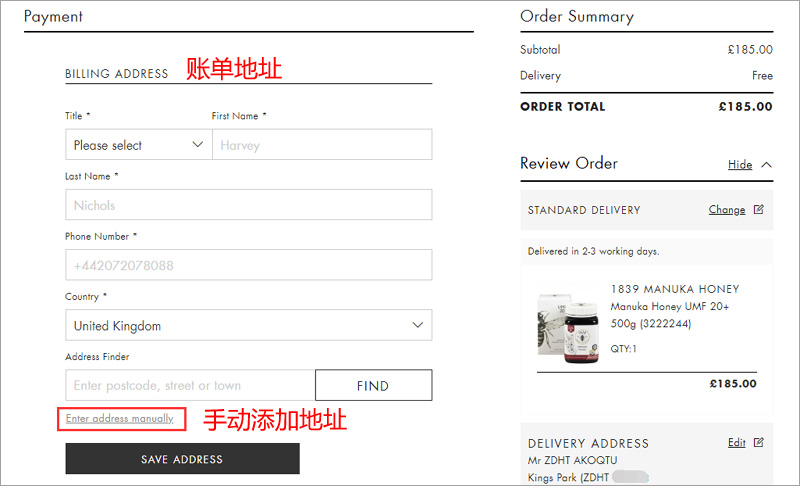
Task: Click the Hide link in Review Order
Action: tap(740, 164)
